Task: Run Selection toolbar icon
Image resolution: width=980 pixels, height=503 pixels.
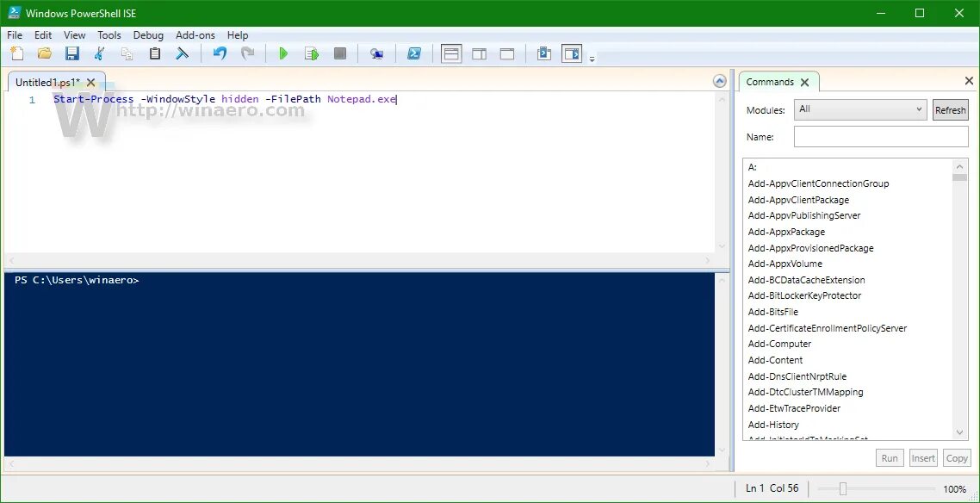Action: pyautogui.click(x=311, y=53)
